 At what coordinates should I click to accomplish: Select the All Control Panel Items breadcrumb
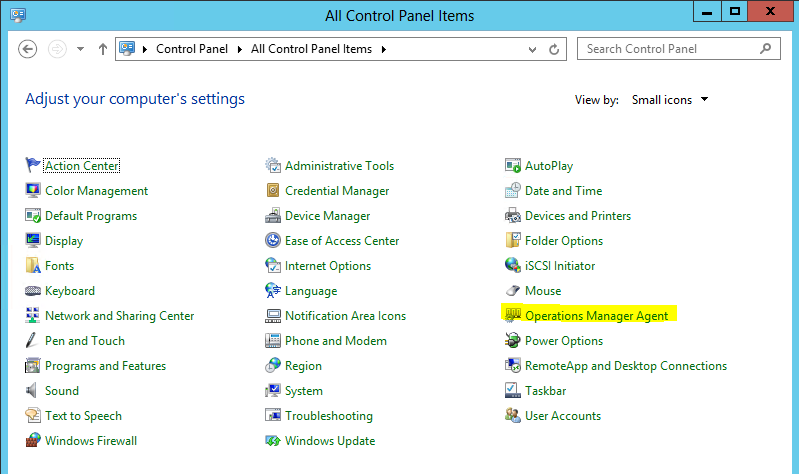coord(311,49)
